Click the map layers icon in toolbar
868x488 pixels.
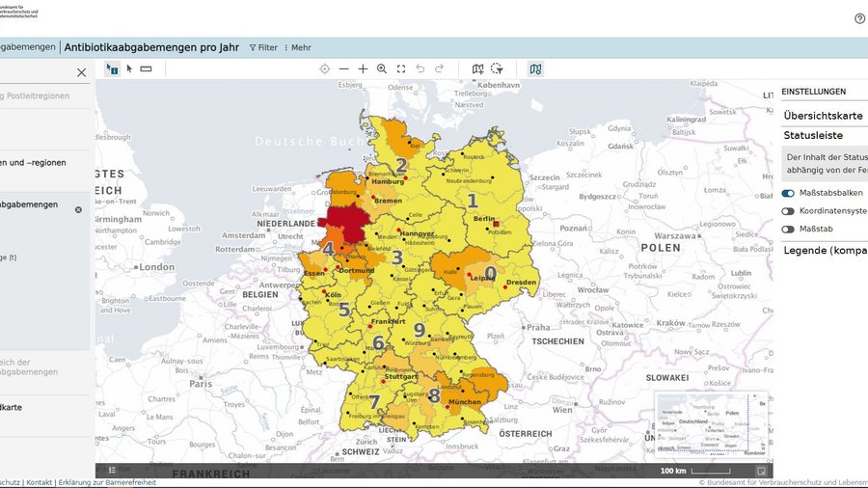click(x=535, y=69)
